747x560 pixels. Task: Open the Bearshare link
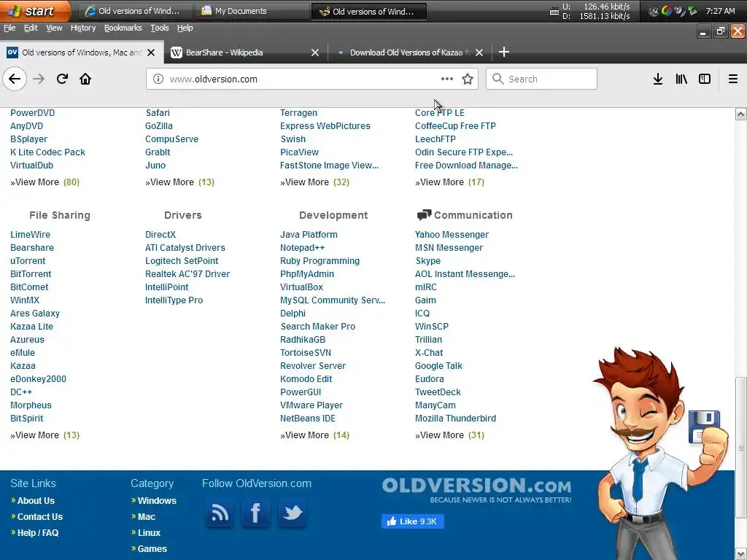[32, 248]
